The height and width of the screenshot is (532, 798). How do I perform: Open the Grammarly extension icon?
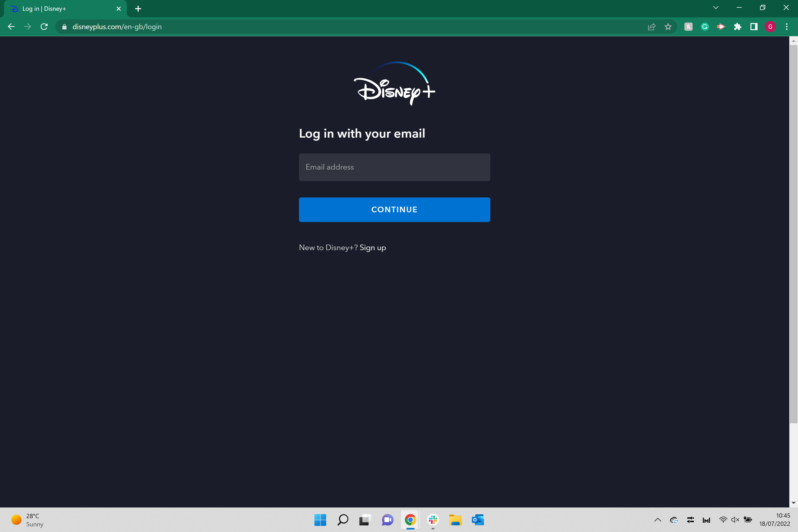click(x=705, y=27)
